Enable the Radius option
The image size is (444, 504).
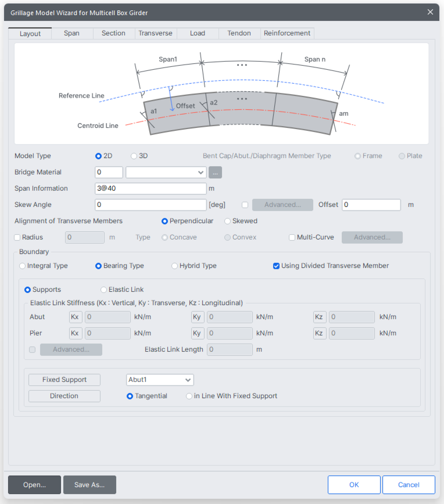point(17,237)
